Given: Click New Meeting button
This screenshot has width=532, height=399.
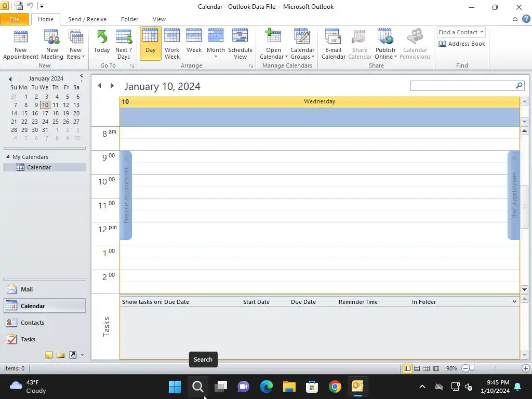Looking at the screenshot, I should 52,45.
